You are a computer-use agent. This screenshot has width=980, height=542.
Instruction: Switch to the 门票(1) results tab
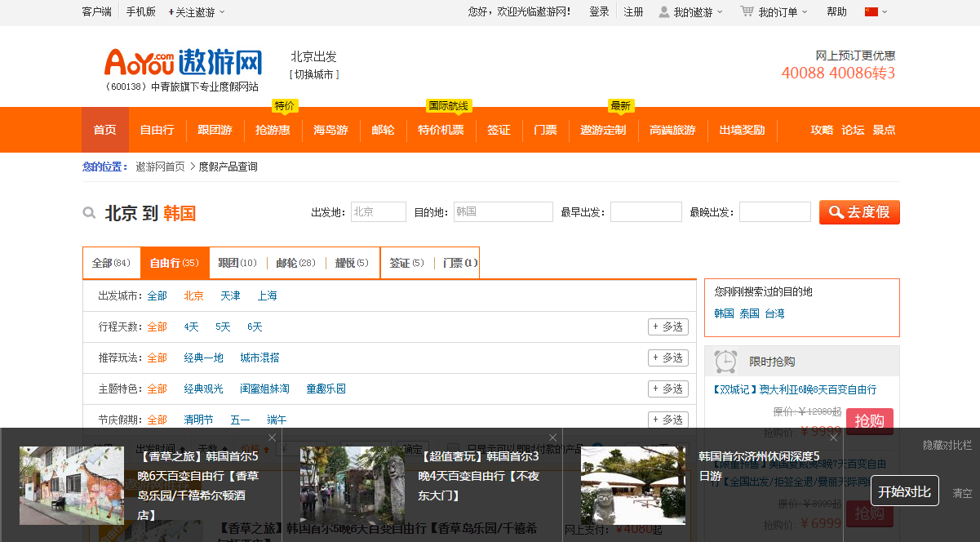point(460,263)
